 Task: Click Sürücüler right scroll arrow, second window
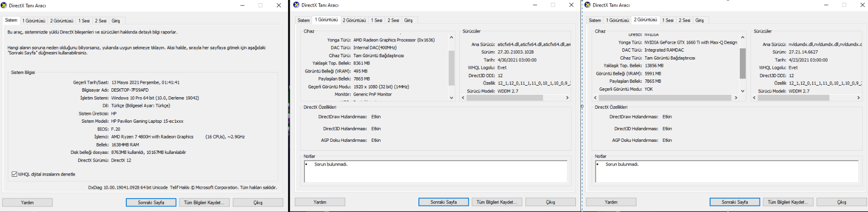tap(567, 98)
